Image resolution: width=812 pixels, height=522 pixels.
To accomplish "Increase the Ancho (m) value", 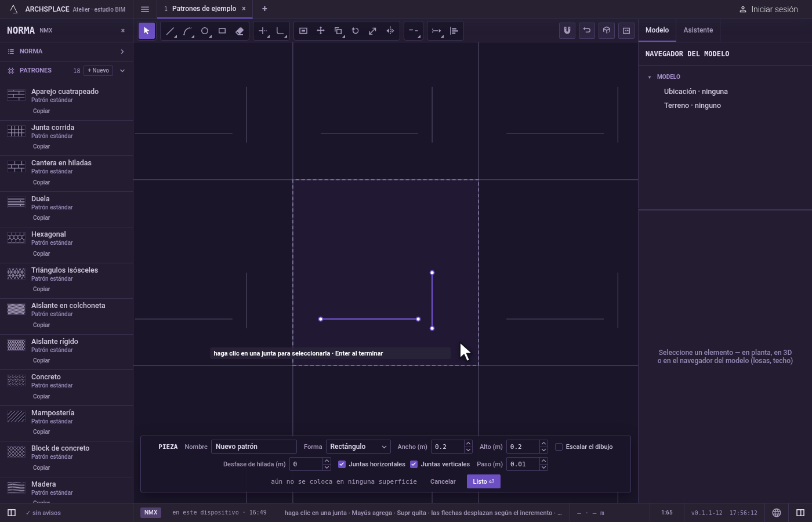I will click(x=468, y=444).
